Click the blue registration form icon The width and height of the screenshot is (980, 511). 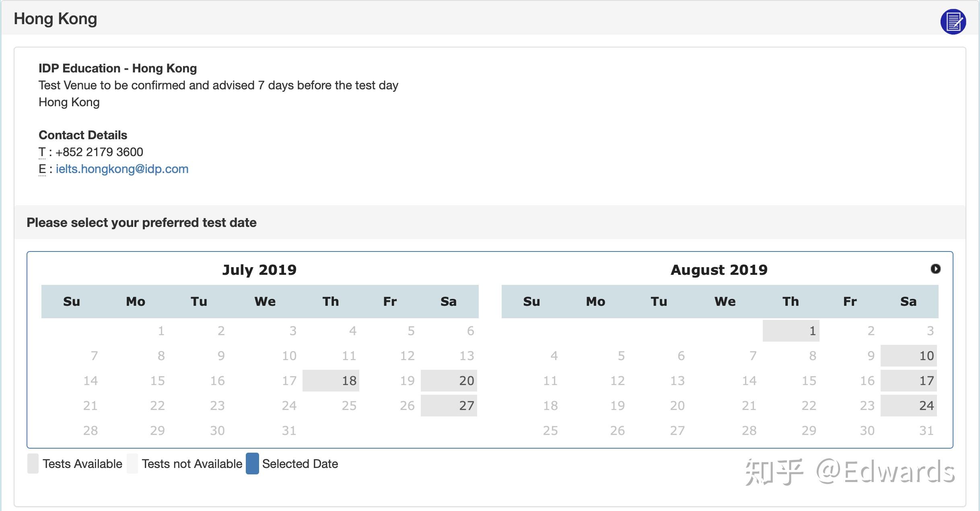coord(953,21)
